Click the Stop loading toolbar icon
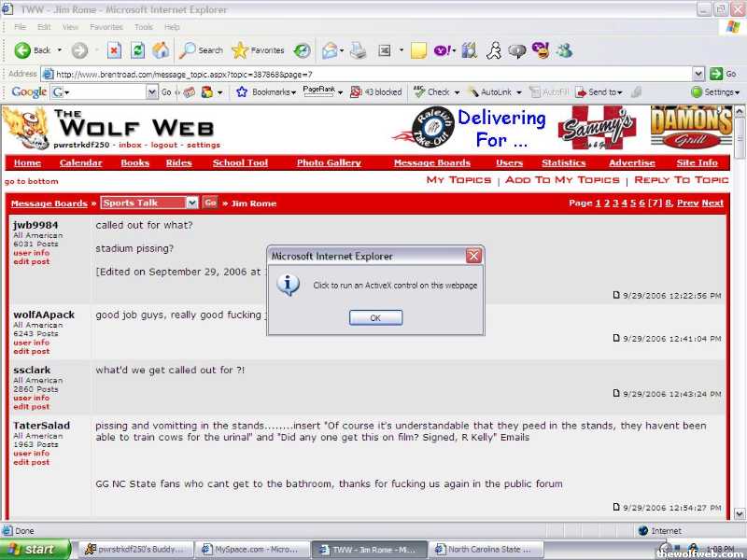This screenshot has height=560, width=747. tap(114, 50)
